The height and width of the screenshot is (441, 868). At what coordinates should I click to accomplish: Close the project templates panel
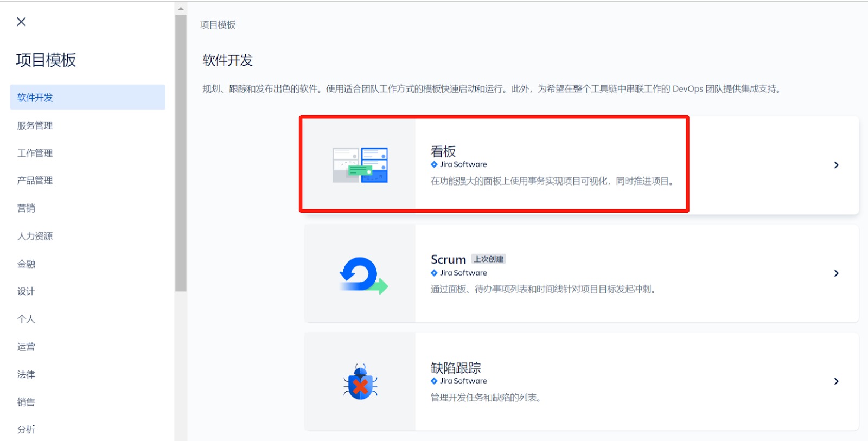click(21, 22)
